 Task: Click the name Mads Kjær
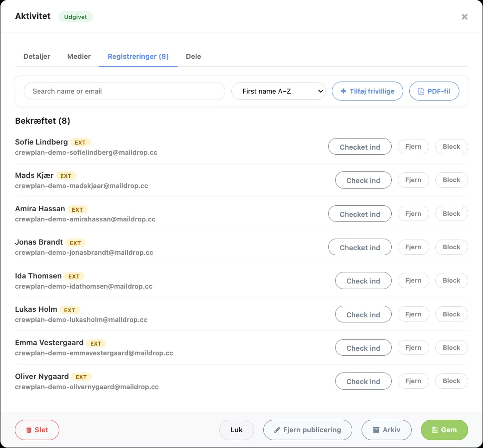(x=34, y=175)
